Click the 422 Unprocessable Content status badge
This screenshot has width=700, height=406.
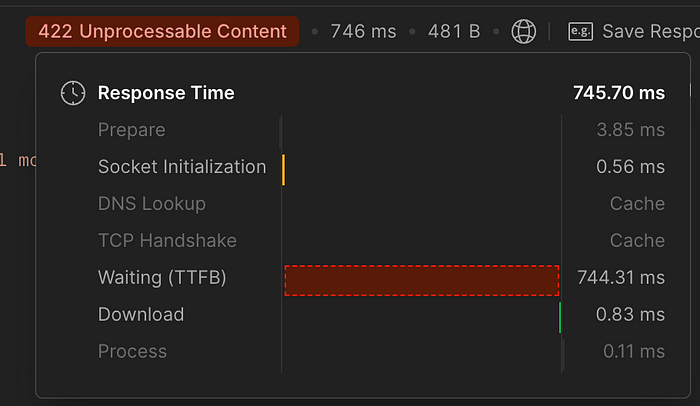[162, 31]
